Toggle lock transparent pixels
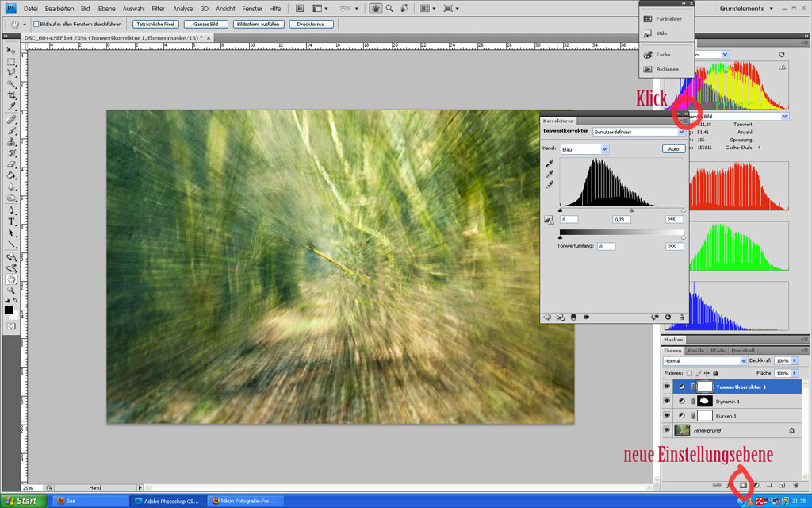The height and width of the screenshot is (508, 812). (x=689, y=373)
